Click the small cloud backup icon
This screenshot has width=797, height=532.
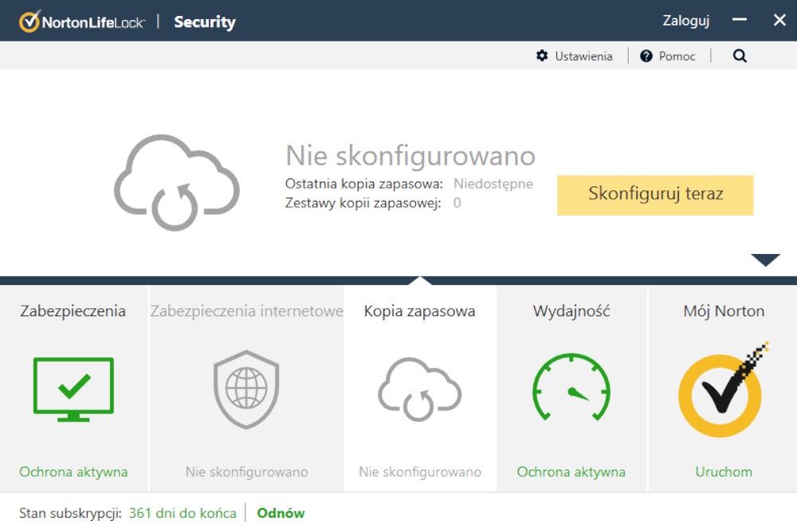coord(420,389)
